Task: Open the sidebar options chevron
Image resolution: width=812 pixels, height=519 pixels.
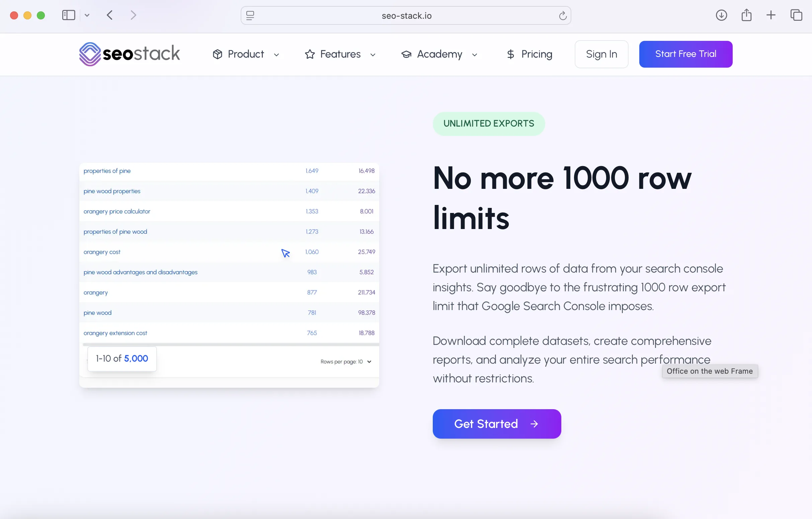Action: click(x=87, y=15)
